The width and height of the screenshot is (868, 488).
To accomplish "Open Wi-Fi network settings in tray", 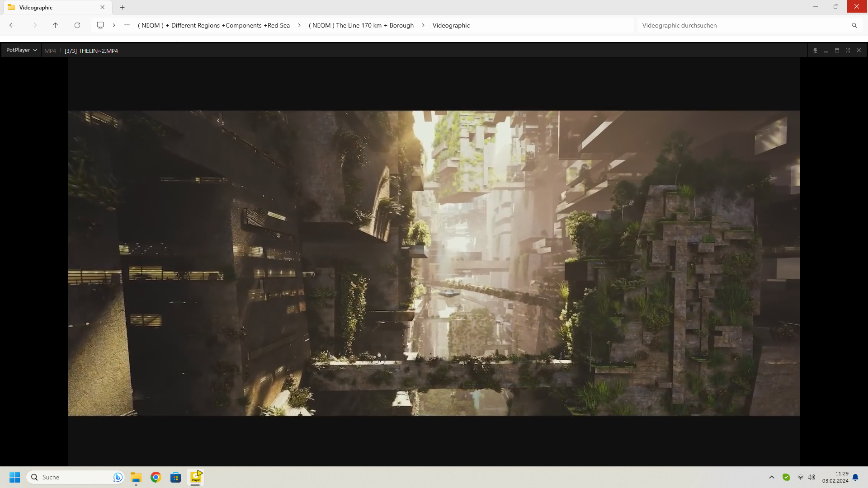I will tap(801, 477).
